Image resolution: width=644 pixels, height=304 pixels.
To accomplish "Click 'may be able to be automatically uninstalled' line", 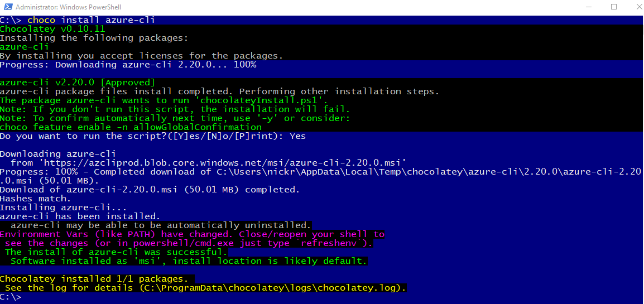I will [x=161, y=225].
